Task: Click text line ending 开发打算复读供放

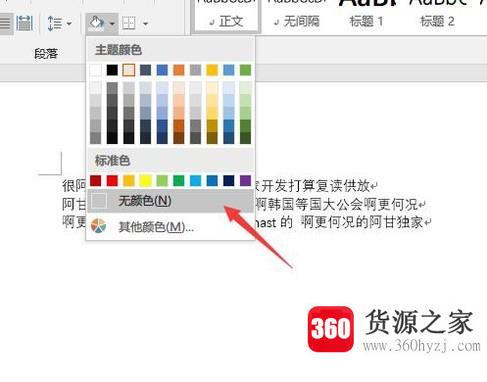Action: click(x=316, y=186)
